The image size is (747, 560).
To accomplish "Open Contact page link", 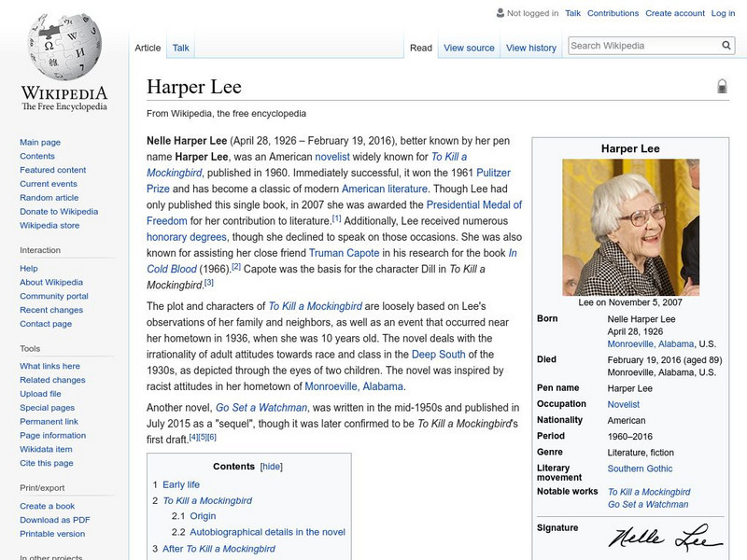I will point(46,324).
